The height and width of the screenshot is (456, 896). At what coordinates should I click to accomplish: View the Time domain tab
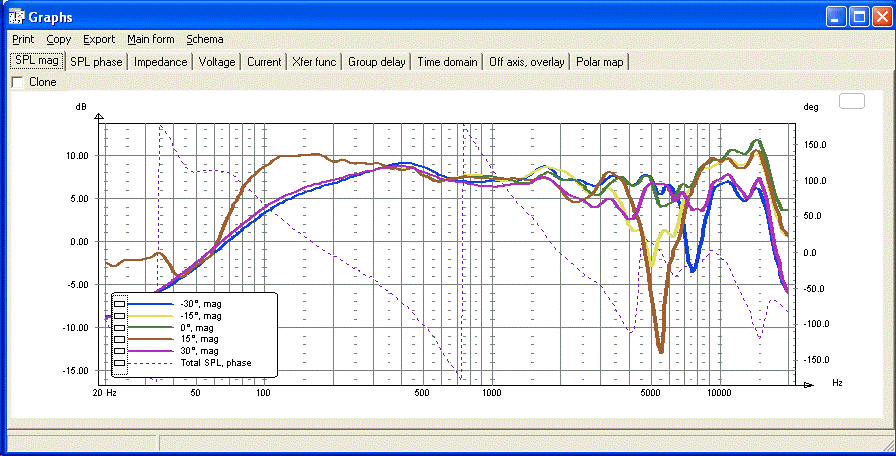447,62
